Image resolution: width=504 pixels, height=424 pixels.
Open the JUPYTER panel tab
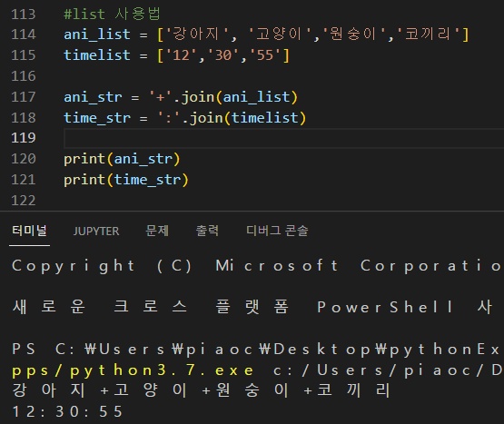(96, 232)
